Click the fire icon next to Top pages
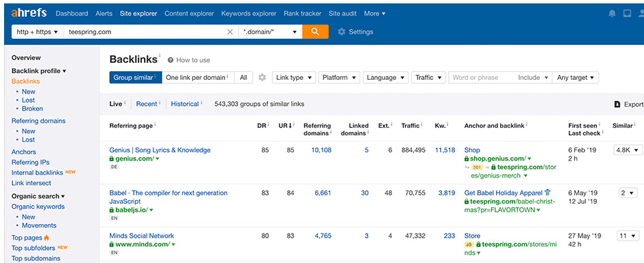The width and height of the screenshot is (644, 263). click(46, 238)
